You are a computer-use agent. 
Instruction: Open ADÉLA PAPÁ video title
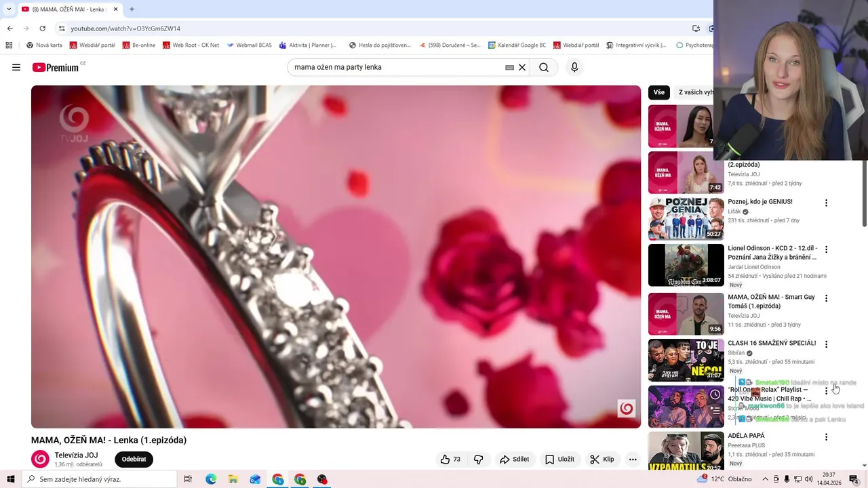coord(746,436)
